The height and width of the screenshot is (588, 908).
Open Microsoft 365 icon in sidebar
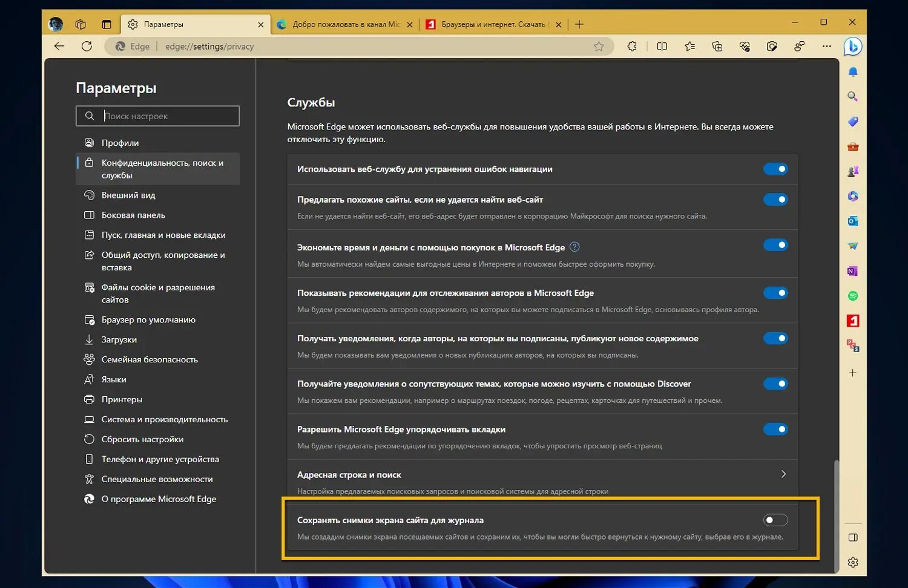click(x=853, y=196)
